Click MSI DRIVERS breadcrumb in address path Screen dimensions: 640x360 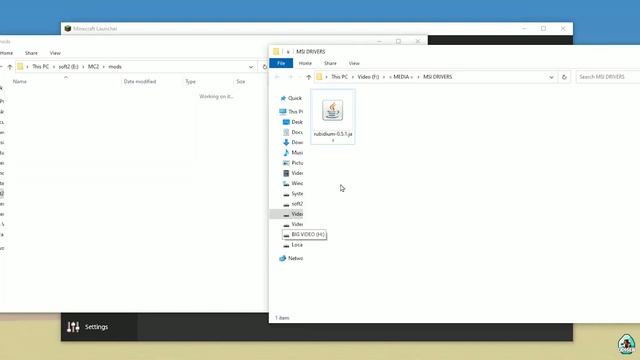click(x=437, y=77)
